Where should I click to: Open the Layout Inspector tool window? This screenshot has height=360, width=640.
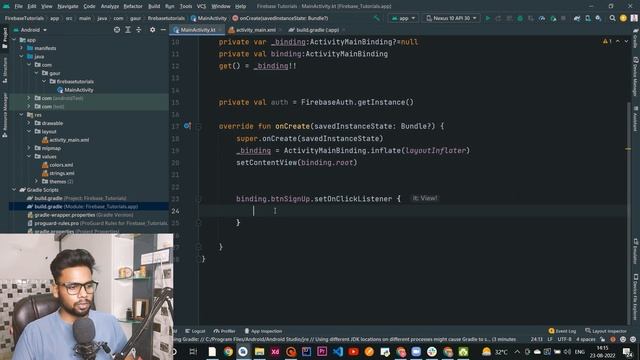point(606,331)
